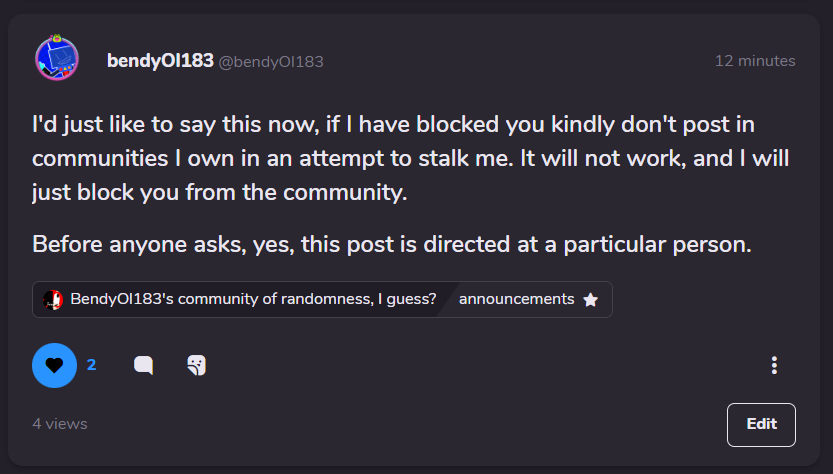Select the announcements channel label

click(516, 299)
